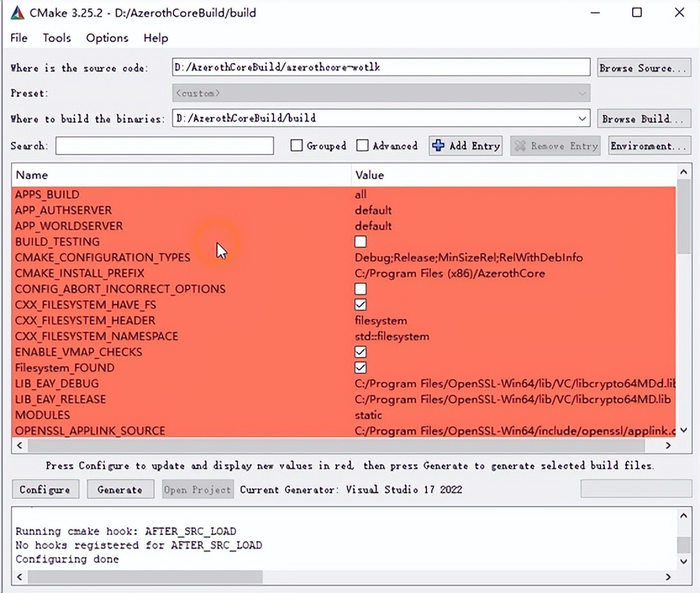
Task: Click the Value column header
Action: [514, 175]
